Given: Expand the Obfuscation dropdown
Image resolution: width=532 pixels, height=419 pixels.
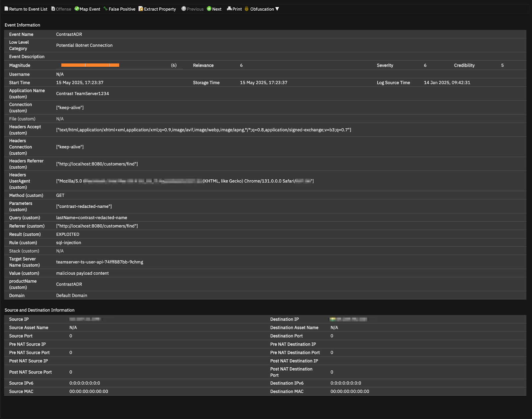Looking at the screenshot, I should coord(277,9).
